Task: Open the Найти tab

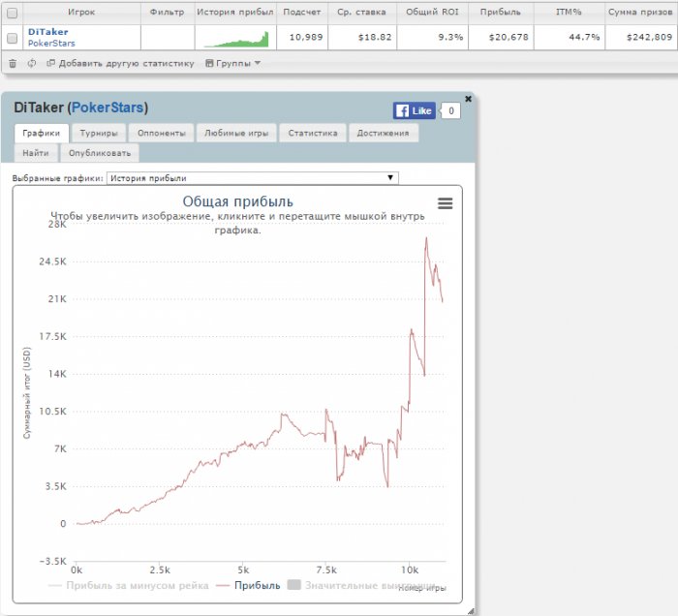Action: pyautogui.click(x=36, y=153)
